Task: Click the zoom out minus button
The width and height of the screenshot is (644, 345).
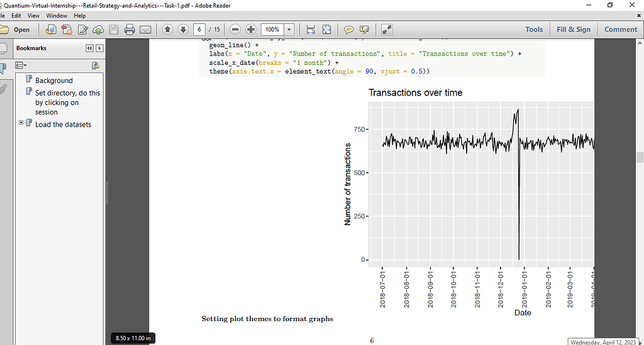Action: [x=235, y=30]
